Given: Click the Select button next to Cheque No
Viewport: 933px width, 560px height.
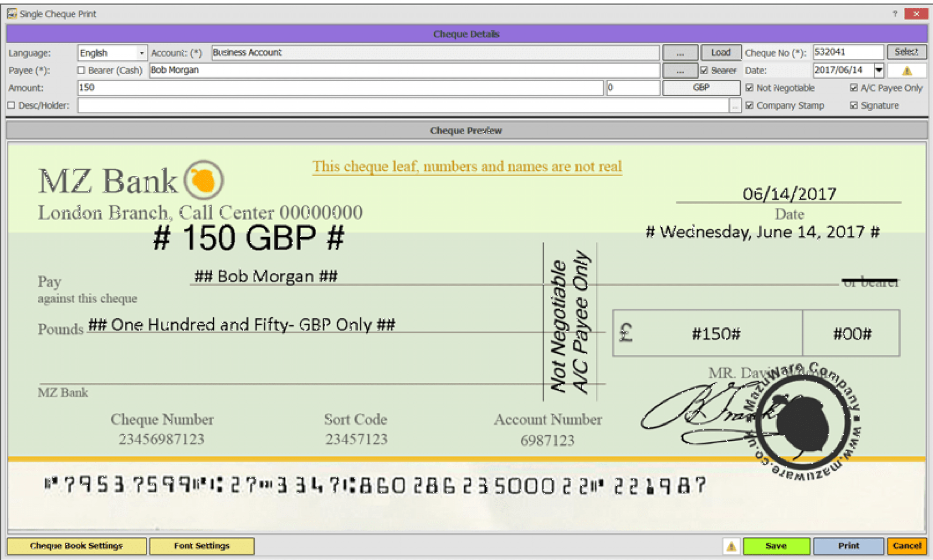Looking at the screenshot, I should tap(907, 52).
